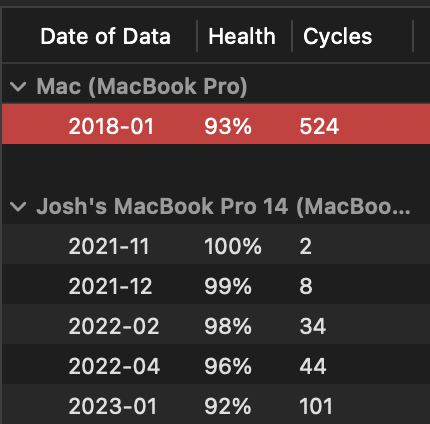Screen dimensions: 430x424
Task: Select the 2023-01 data row
Action: coord(216,404)
